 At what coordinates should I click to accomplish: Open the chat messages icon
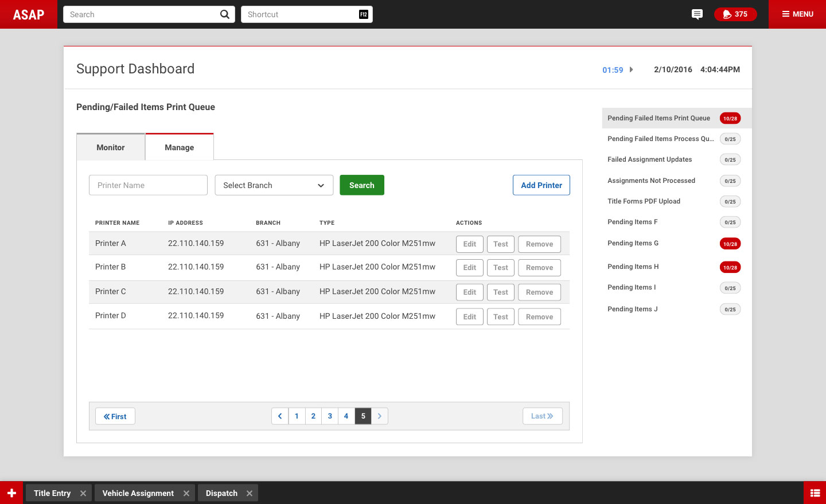point(697,14)
